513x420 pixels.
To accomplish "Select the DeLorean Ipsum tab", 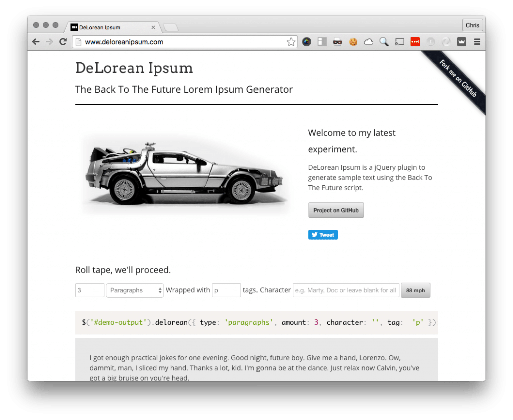I will click(x=113, y=27).
